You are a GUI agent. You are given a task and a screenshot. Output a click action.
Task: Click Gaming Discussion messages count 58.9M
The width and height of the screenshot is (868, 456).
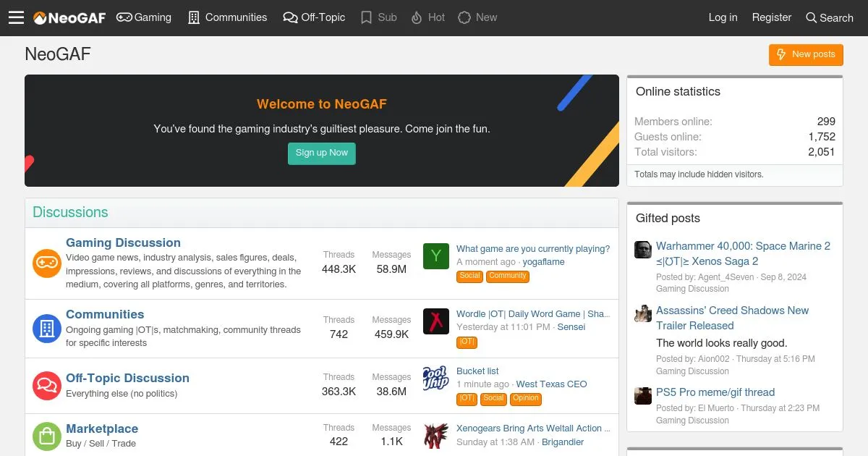[391, 269]
